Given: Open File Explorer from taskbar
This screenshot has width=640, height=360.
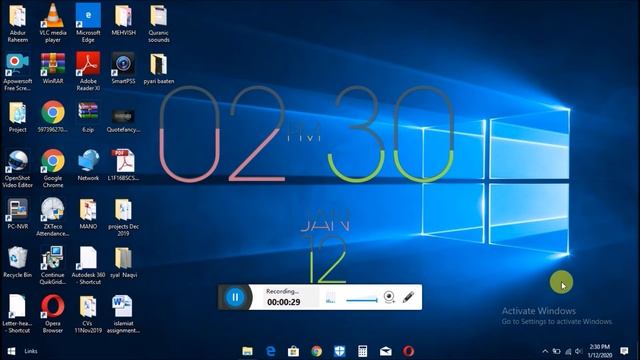Looking at the screenshot, I should tap(247, 351).
